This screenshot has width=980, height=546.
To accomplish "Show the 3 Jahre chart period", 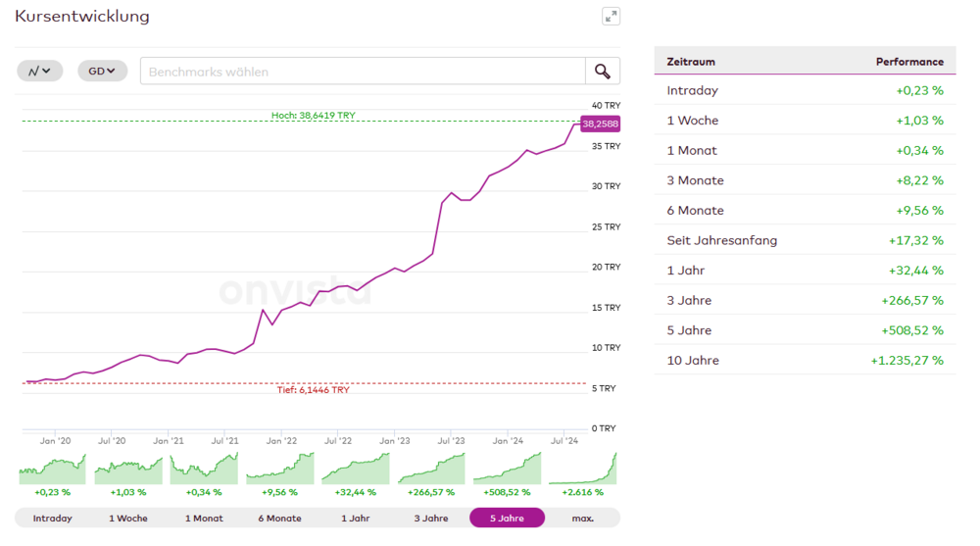I will pos(431,518).
